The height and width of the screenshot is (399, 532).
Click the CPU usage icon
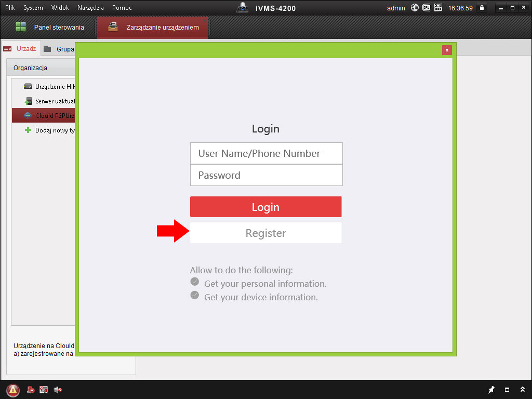(427, 8)
